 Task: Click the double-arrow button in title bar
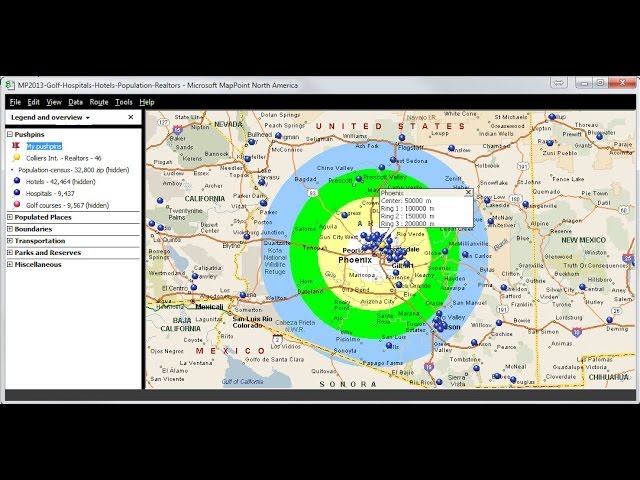click(559, 83)
